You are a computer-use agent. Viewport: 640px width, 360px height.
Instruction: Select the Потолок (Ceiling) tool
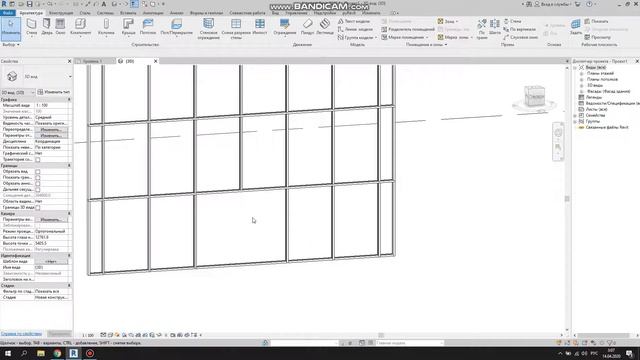click(x=148, y=27)
